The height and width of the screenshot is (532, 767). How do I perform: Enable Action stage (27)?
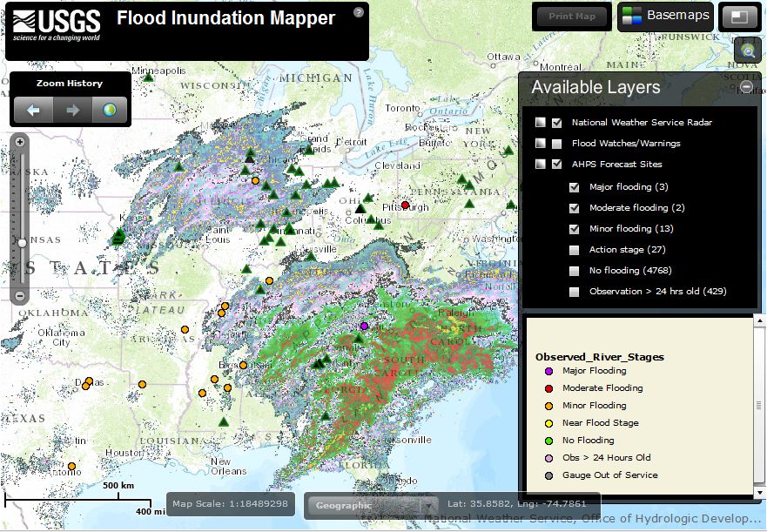pos(575,250)
